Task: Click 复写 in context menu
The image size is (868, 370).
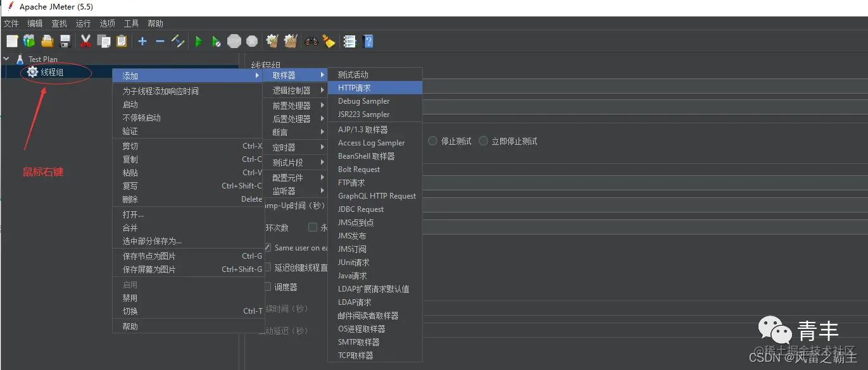Action: (x=187, y=186)
